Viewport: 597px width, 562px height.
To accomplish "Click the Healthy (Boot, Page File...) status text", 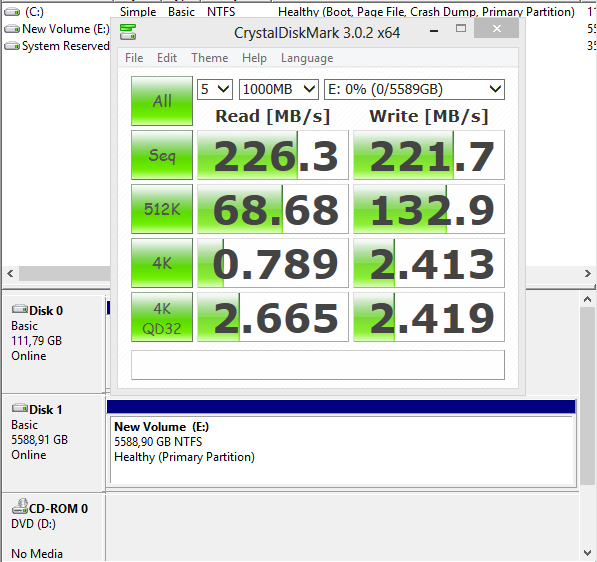I will (x=426, y=12).
